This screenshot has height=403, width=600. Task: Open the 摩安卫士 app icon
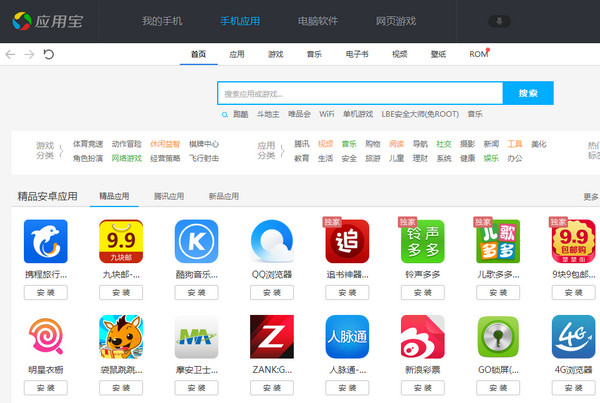196,337
